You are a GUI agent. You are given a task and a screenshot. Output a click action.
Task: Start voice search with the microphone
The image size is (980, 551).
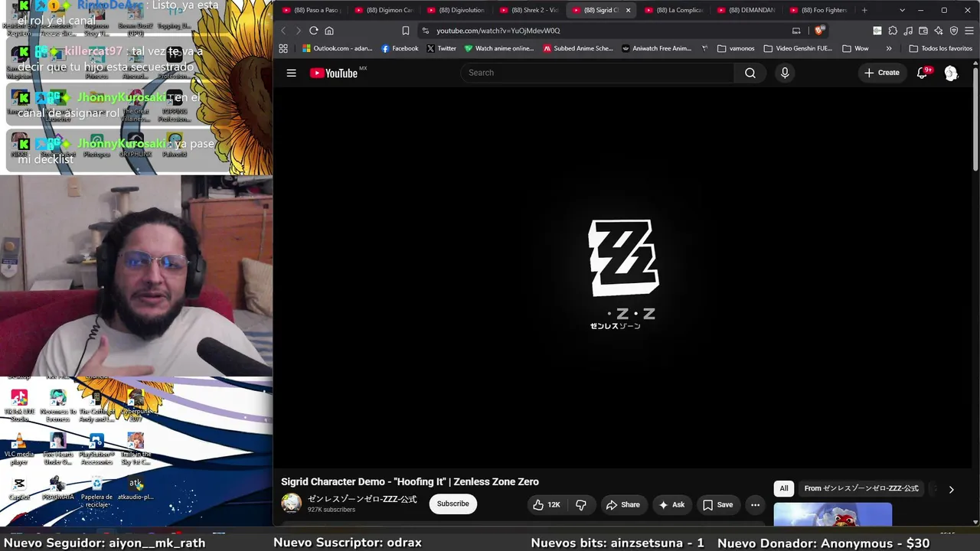[x=785, y=73]
